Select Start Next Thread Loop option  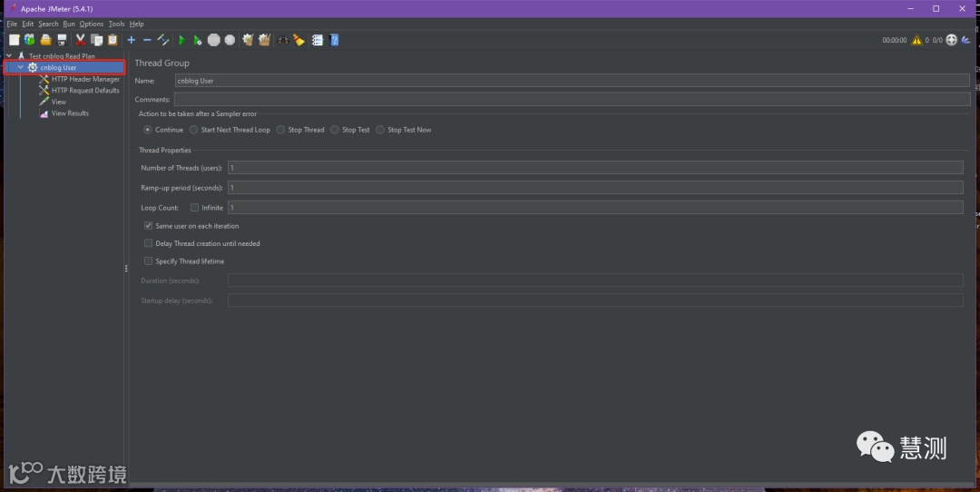pos(194,130)
